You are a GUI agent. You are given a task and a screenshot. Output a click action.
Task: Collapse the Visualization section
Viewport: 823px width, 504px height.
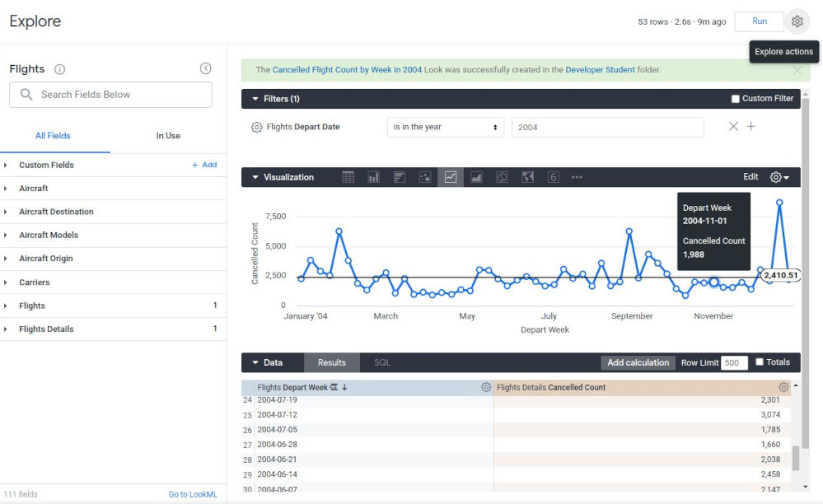click(x=255, y=177)
